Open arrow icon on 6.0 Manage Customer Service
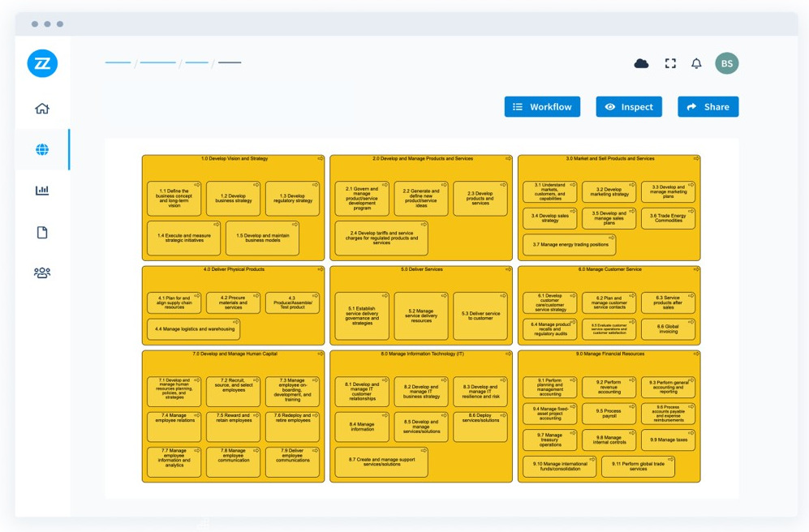This screenshot has width=809, height=532. [696, 269]
